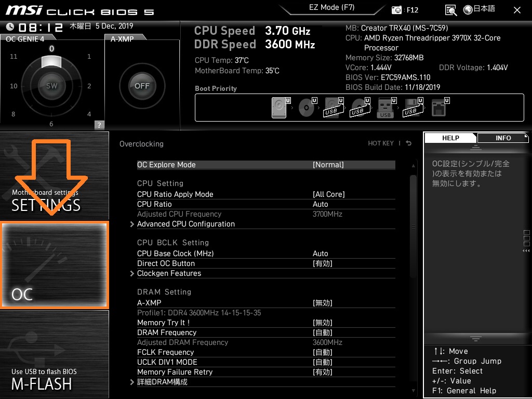532x399 pixels.
Task: Click the date 5 Dec, 2019
Action: (x=114, y=26)
